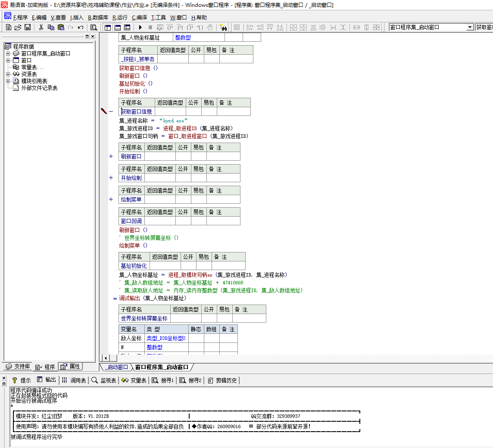
Task: Click the binoculars help search icon
Action: click(223, 27)
